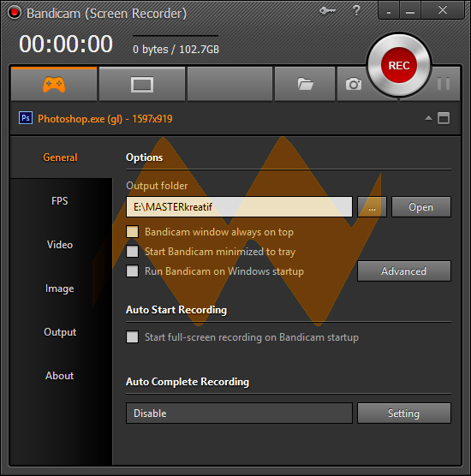471x476 pixels.
Task: Click the pause recording icon
Action: click(444, 84)
